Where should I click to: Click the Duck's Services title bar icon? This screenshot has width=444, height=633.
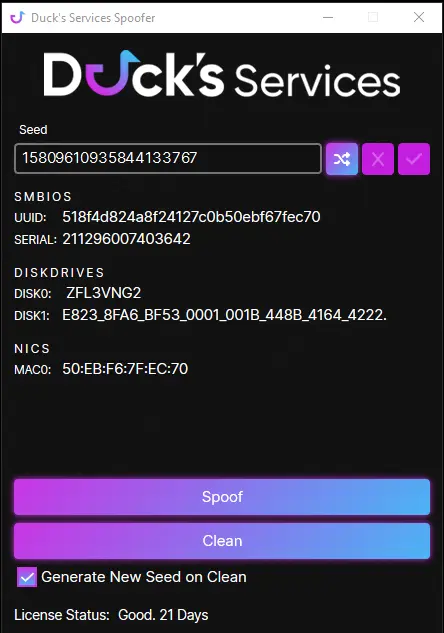pyautogui.click(x=17, y=17)
